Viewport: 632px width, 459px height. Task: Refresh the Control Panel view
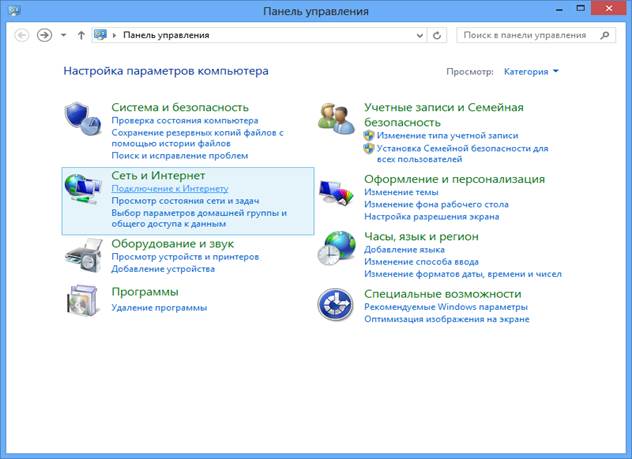438,34
